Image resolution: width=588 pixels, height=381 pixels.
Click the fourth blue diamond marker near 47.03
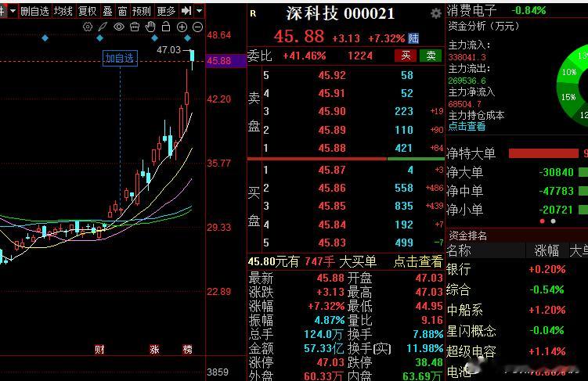(188, 38)
